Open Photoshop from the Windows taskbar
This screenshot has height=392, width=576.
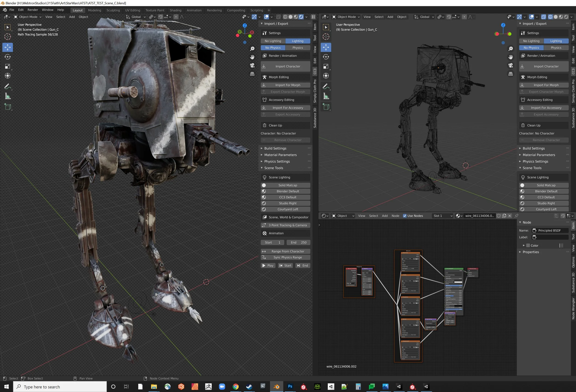point(290,386)
